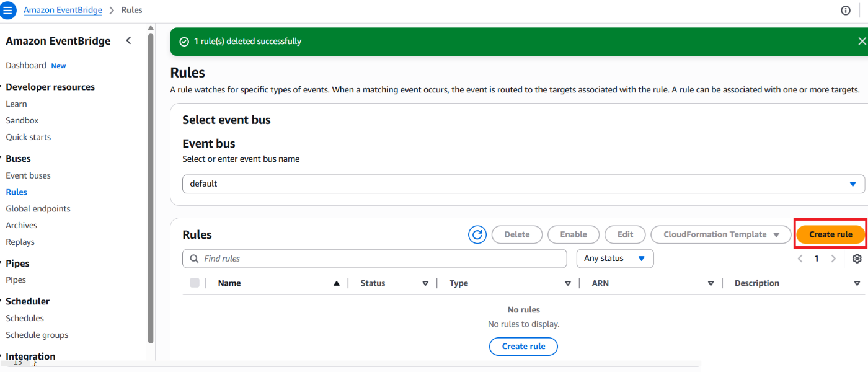Click the orange Create rule button
This screenshot has height=390, width=868.
[x=830, y=234]
